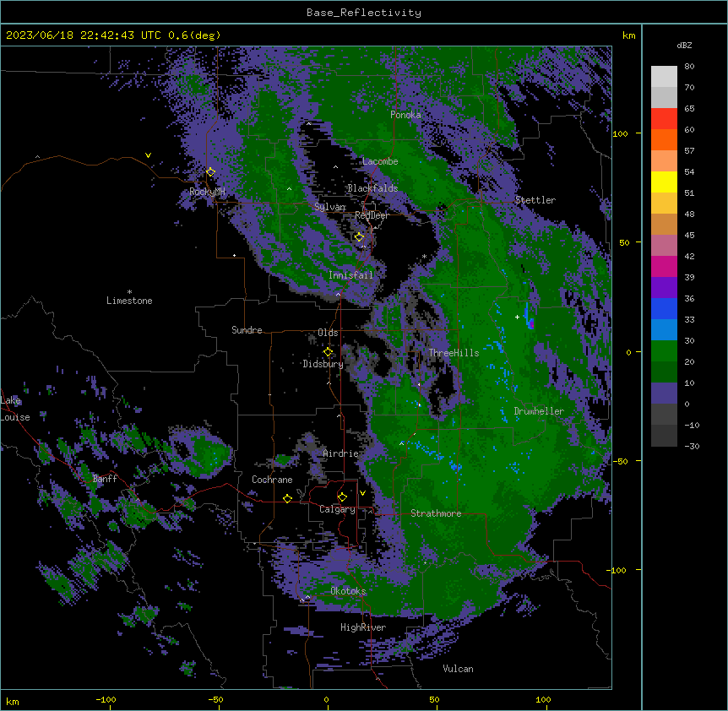
Task: Click the magenta swatch between 42 and 39 dBZ
Action: [664, 266]
